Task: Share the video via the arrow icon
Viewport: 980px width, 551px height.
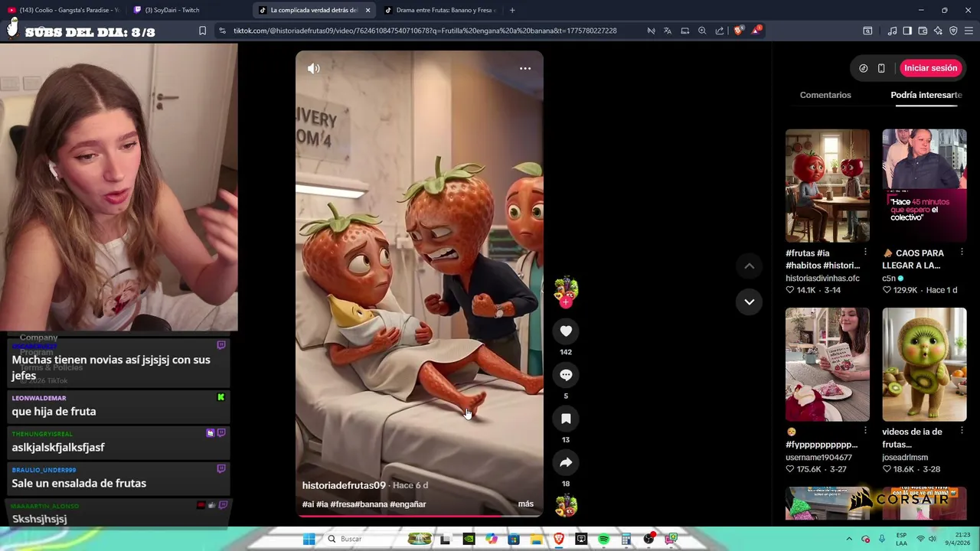Action: point(566,462)
